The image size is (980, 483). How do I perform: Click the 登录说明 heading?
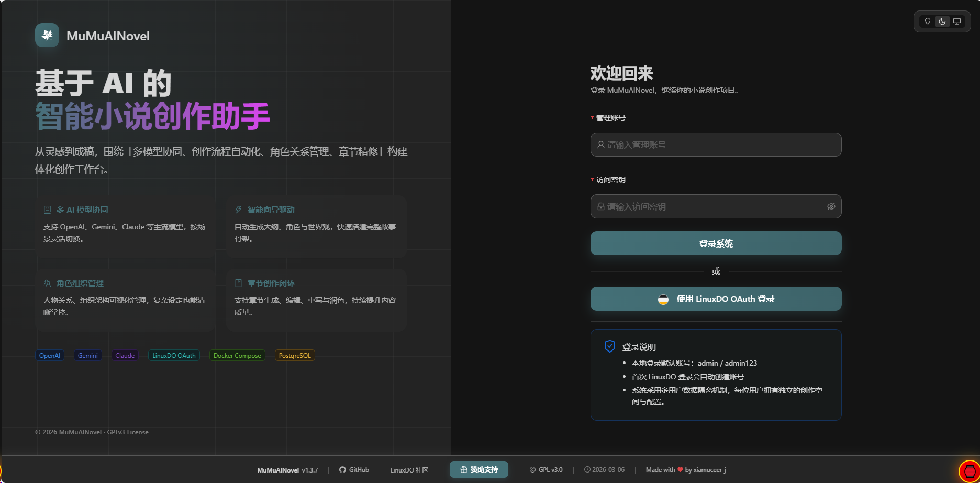(x=639, y=347)
